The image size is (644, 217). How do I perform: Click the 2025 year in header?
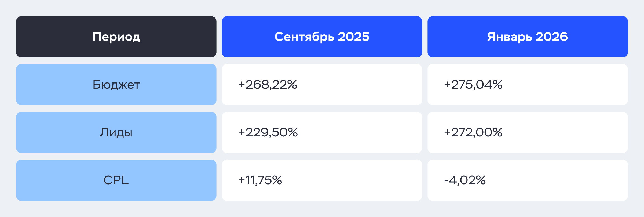(x=354, y=37)
